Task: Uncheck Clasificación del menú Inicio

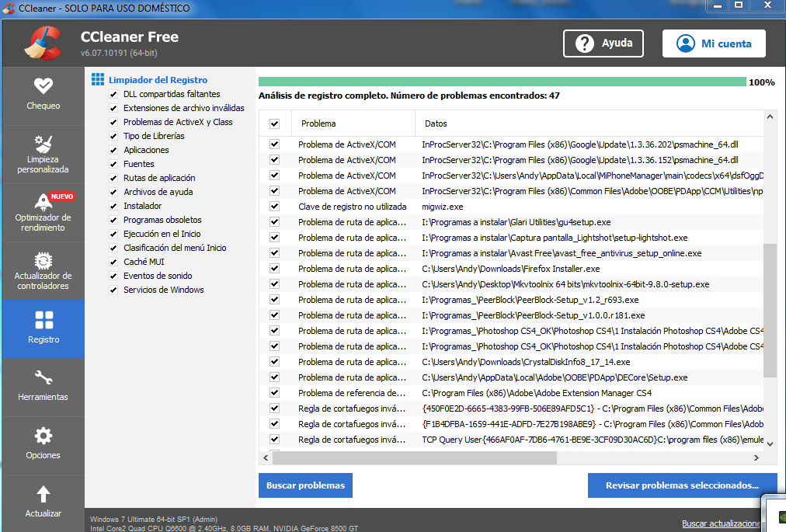Action: [x=113, y=249]
